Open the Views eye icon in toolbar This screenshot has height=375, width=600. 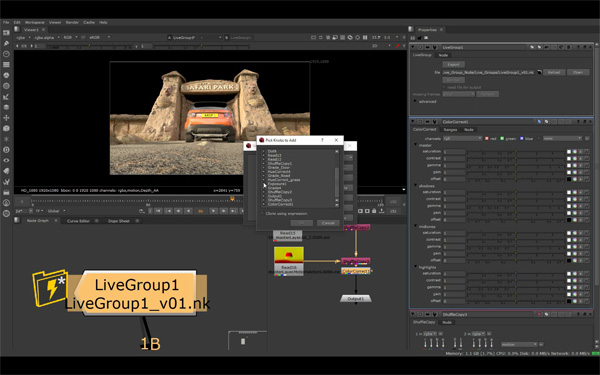6,160
